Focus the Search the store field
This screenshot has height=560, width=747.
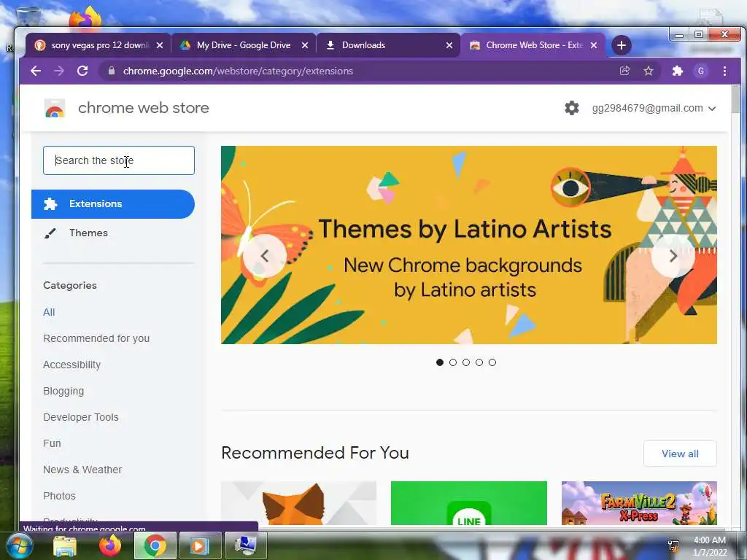[x=119, y=160]
